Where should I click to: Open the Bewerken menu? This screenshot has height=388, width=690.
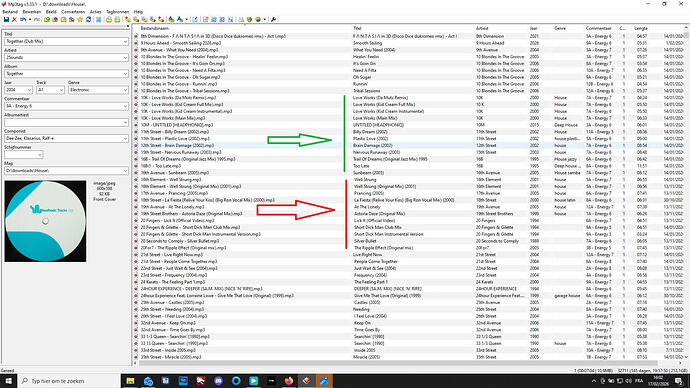point(32,12)
